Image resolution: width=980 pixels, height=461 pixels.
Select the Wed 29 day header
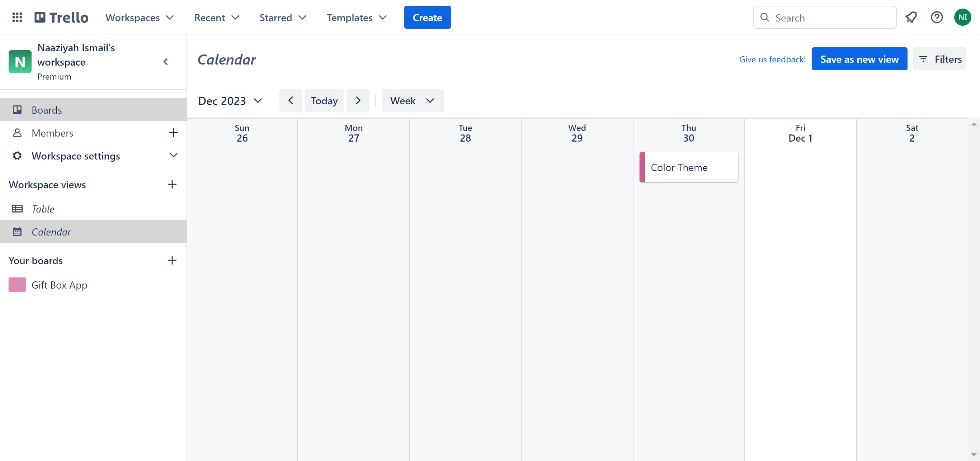pos(577,133)
